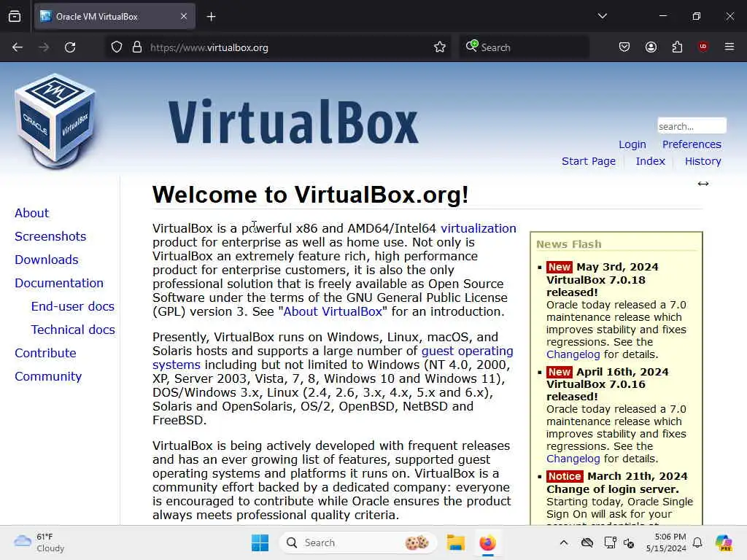The height and width of the screenshot is (560, 747).
Task: Open About in the sidebar
Action: (32, 214)
